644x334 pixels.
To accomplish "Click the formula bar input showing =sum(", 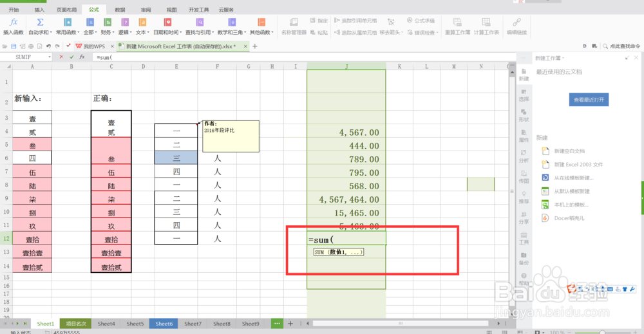I will [304, 57].
